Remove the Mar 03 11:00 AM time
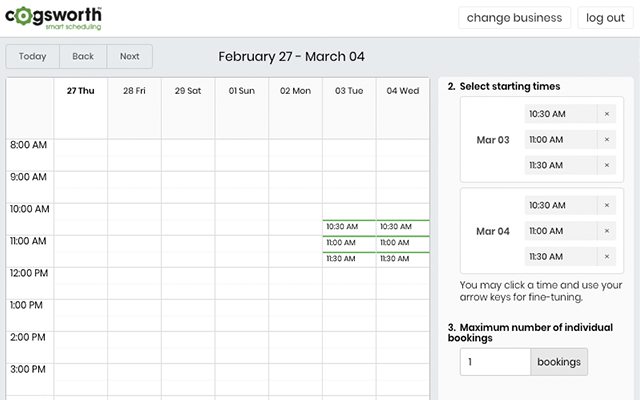 [x=606, y=140]
